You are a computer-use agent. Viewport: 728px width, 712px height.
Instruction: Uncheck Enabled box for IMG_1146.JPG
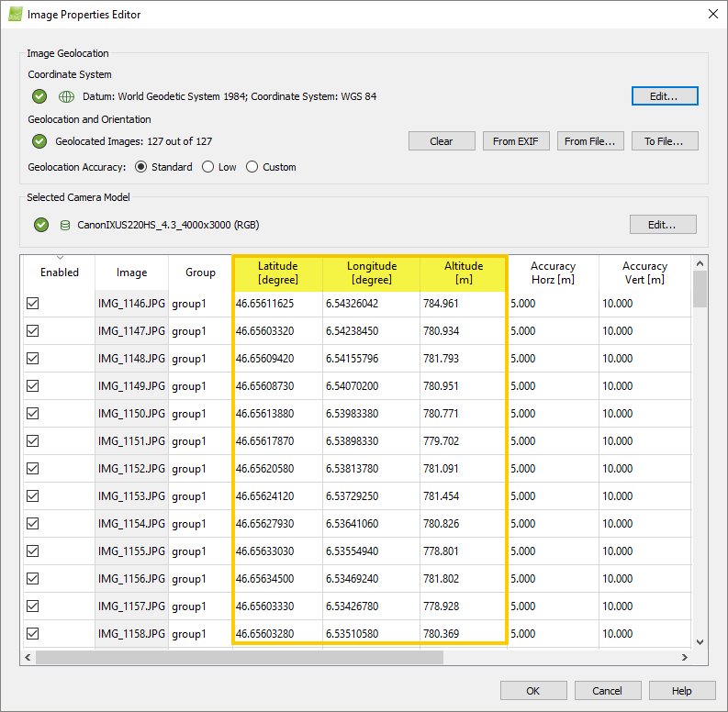click(33, 304)
